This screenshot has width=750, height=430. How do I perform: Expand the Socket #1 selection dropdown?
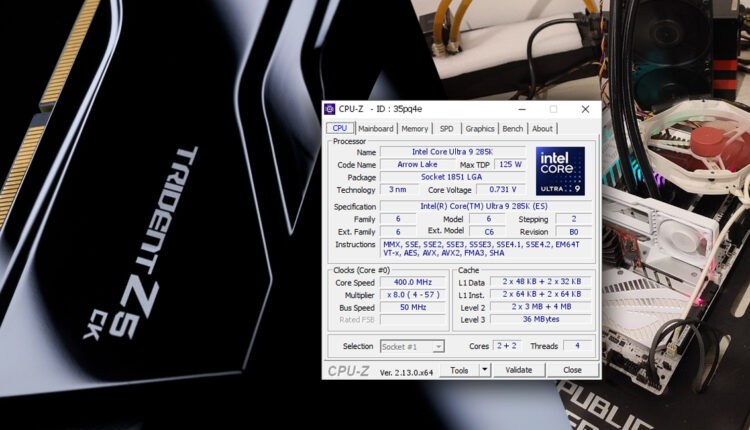click(x=412, y=346)
